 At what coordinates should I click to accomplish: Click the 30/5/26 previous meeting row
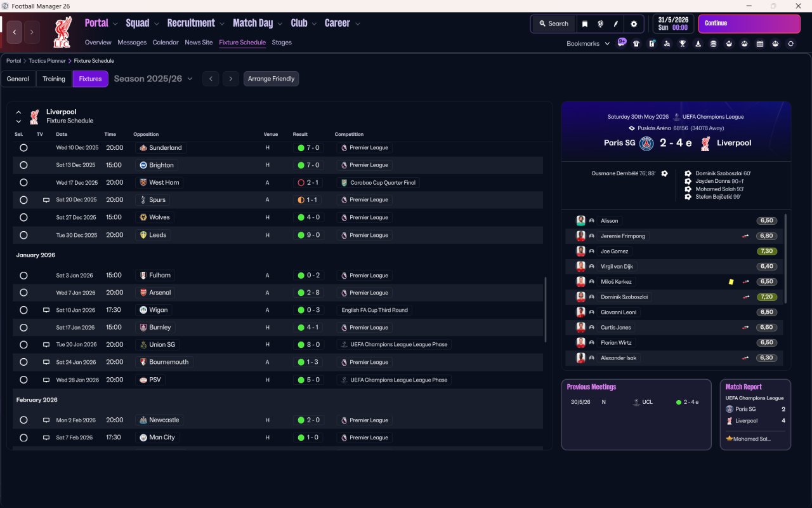(x=636, y=402)
